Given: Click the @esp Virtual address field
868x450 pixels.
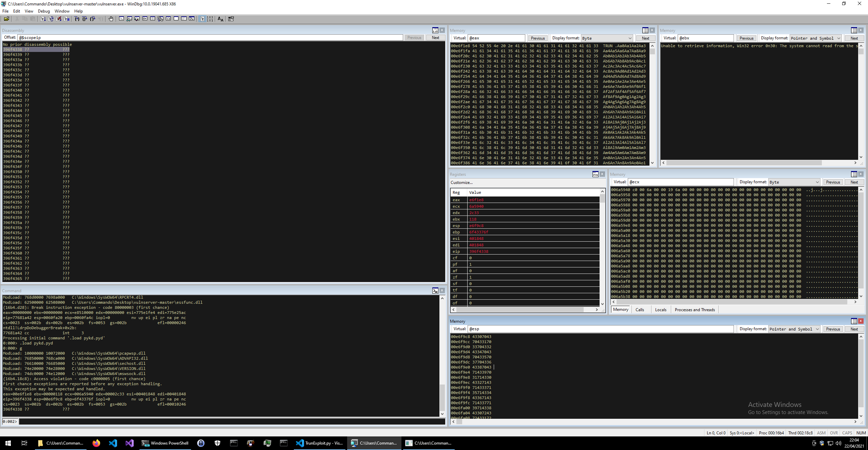Looking at the screenshot, I should (601, 329).
